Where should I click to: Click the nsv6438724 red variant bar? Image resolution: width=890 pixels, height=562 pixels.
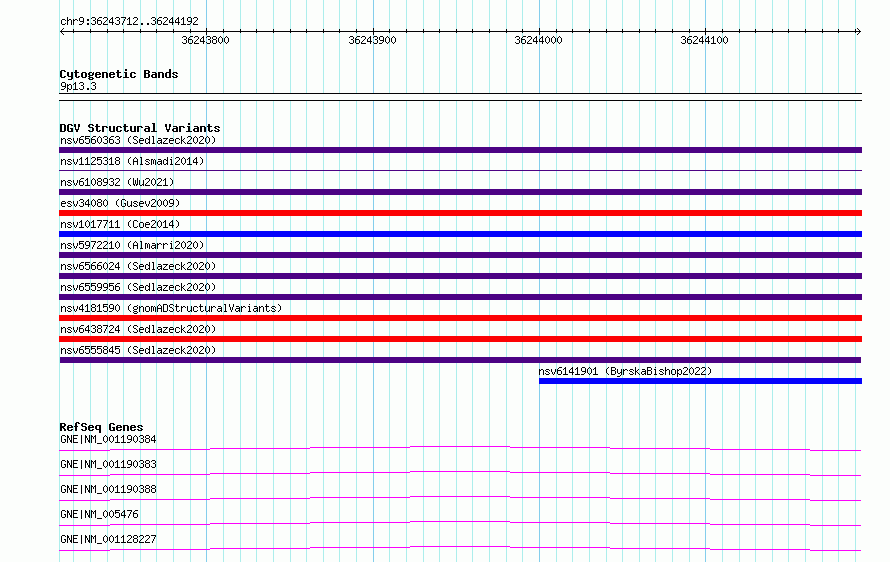460,339
